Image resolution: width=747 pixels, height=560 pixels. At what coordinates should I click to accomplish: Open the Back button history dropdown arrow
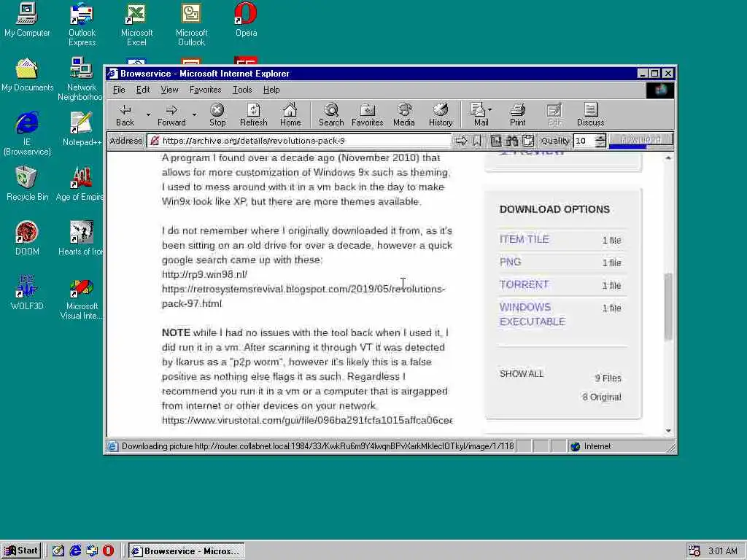pos(148,114)
